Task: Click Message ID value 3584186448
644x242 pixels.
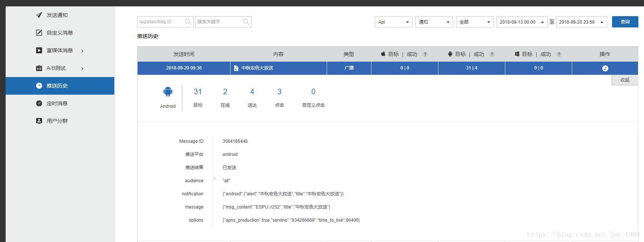Action: pyautogui.click(x=235, y=141)
